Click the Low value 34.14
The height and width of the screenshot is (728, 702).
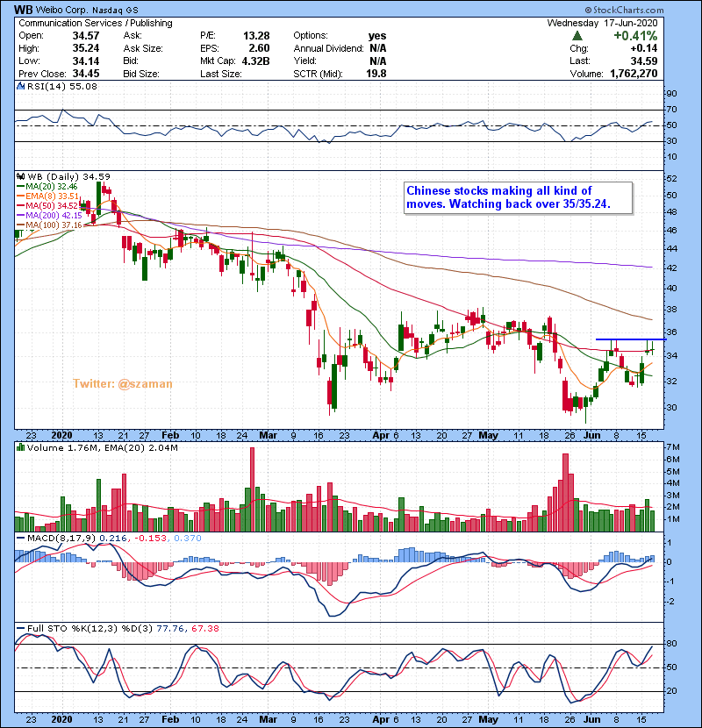pyautogui.click(x=86, y=61)
